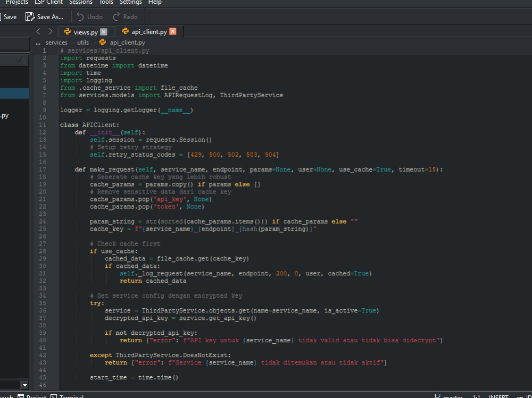Click the api_client.py breadcrumb entry
532x398 pixels.
click(x=127, y=43)
